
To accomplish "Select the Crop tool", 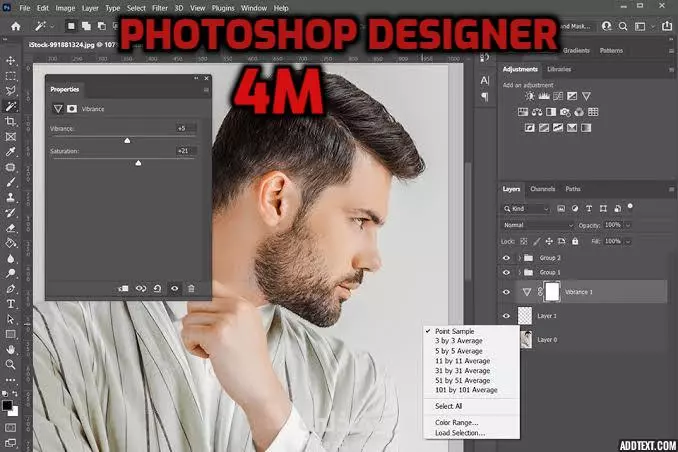I will (10, 122).
